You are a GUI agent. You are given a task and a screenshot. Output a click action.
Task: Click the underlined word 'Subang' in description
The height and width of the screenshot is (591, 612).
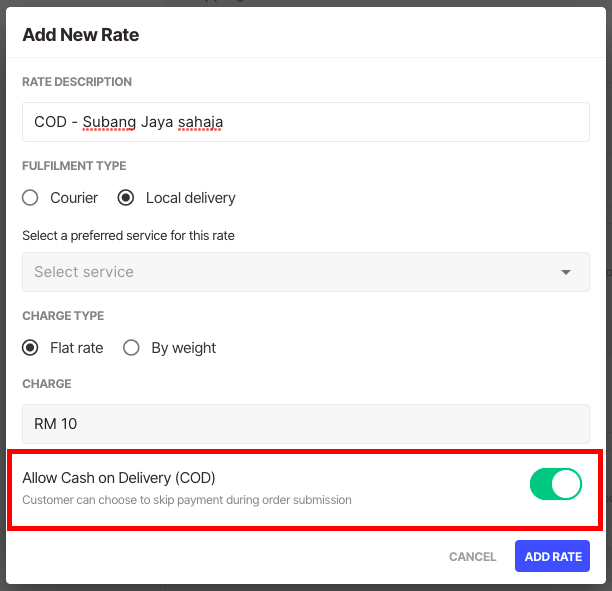(108, 122)
